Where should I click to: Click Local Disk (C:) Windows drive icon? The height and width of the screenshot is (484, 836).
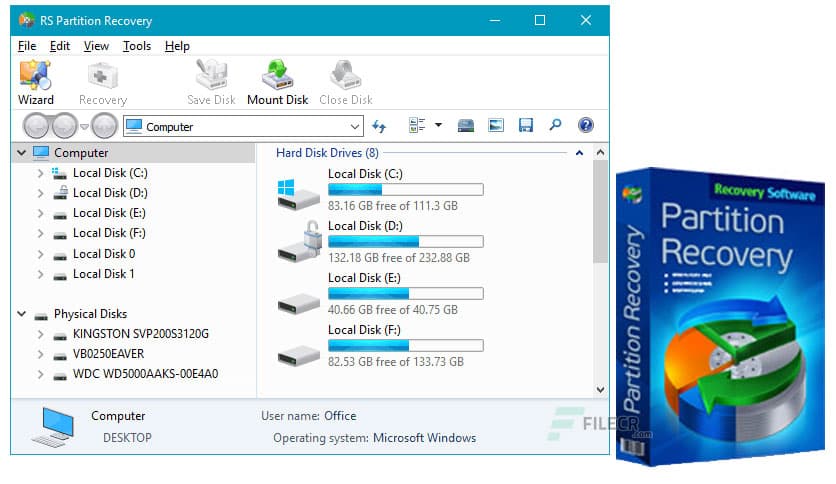pos(298,194)
